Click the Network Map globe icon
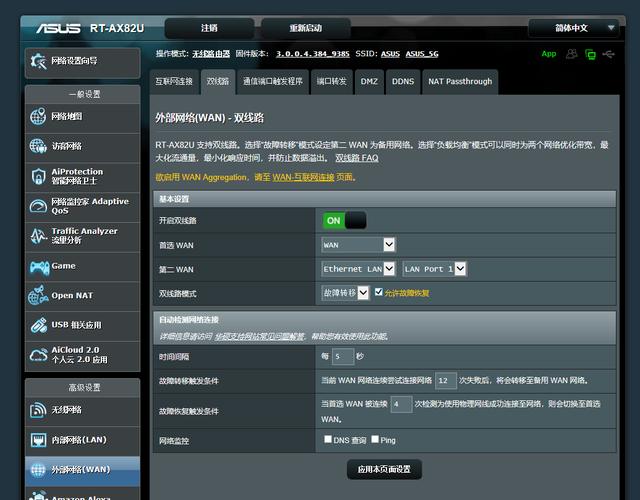Screen dimensions: 640x500 38,117
